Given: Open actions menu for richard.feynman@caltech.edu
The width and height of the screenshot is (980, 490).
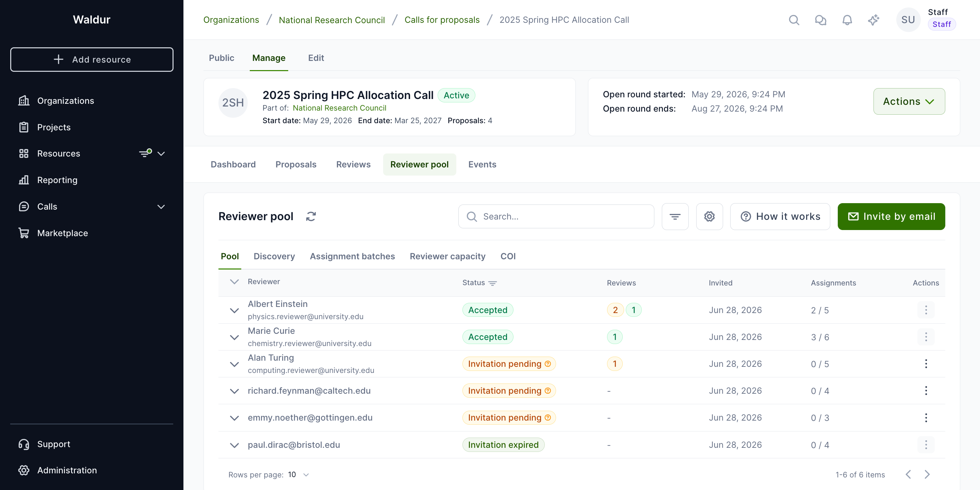Looking at the screenshot, I should tap(926, 391).
